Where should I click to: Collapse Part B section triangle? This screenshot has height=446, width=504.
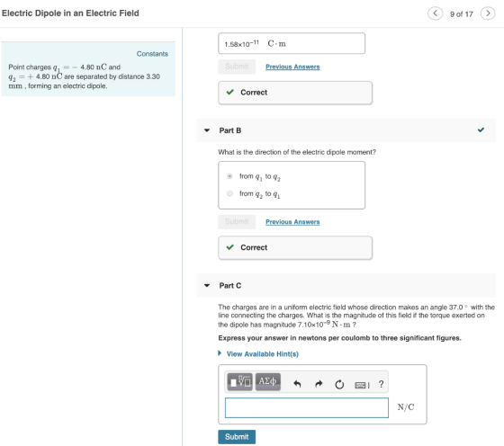click(x=207, y=130)
